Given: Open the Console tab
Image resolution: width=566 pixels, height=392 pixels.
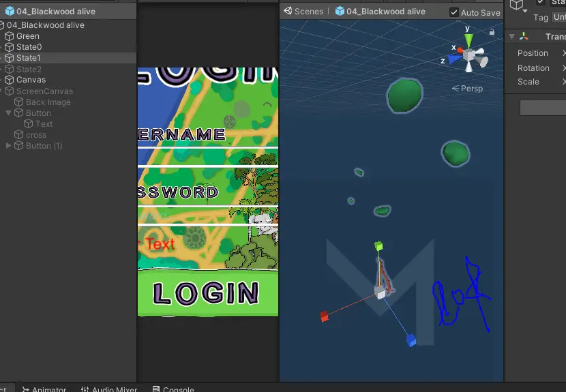Looking at the screenshot, I should tap(178, 389).
